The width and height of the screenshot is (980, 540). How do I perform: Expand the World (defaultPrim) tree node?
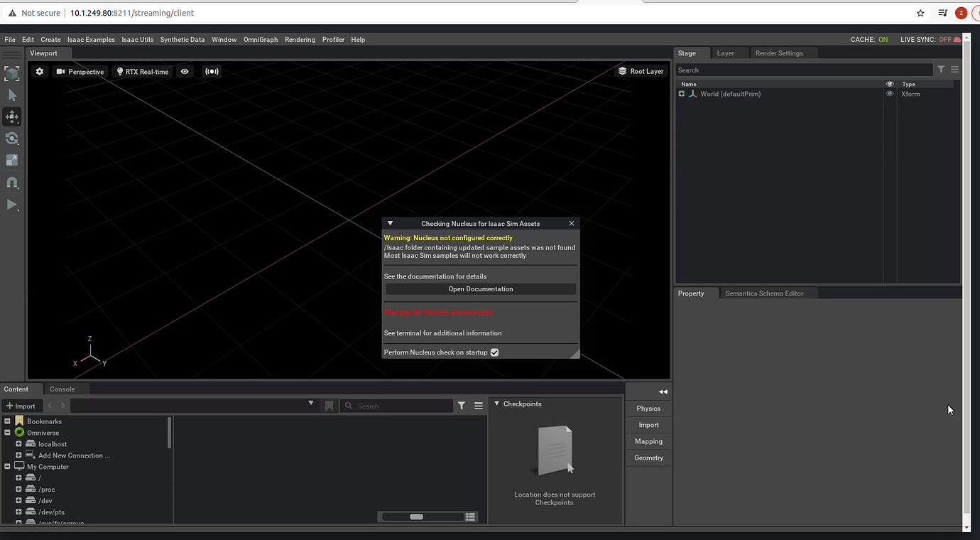pyautogui.click(x=682, y=94)
